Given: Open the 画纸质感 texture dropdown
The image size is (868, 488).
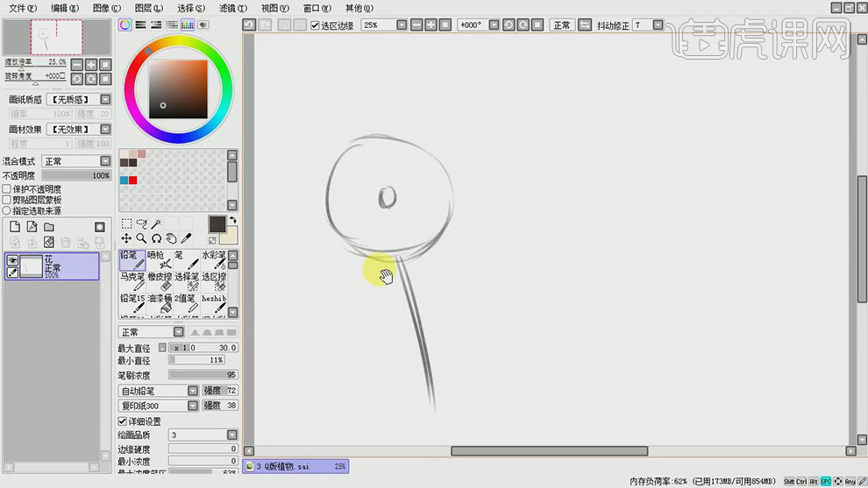Looking at the screenshot, I should point(105,100).
